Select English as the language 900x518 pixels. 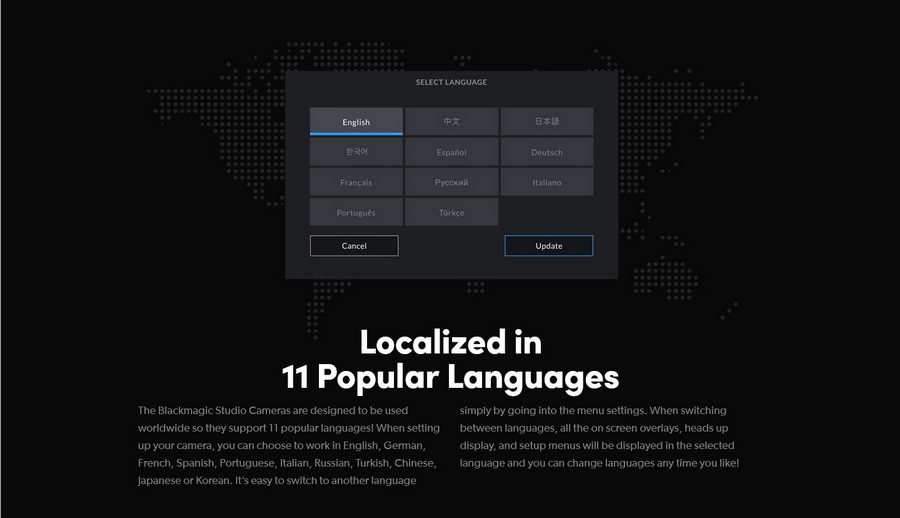[356, 121]
